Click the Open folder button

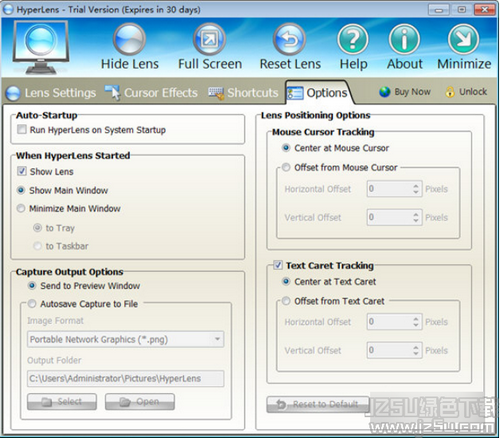coord(140,401)
